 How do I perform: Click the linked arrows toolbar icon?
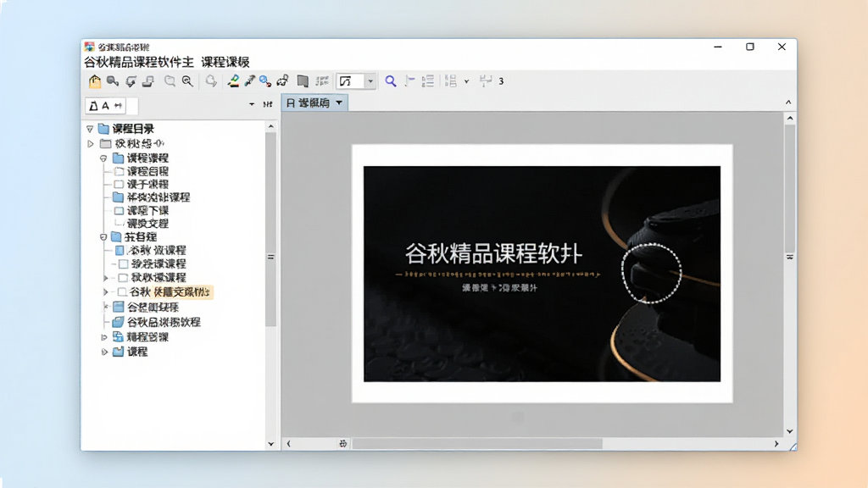tap(283, 81)
